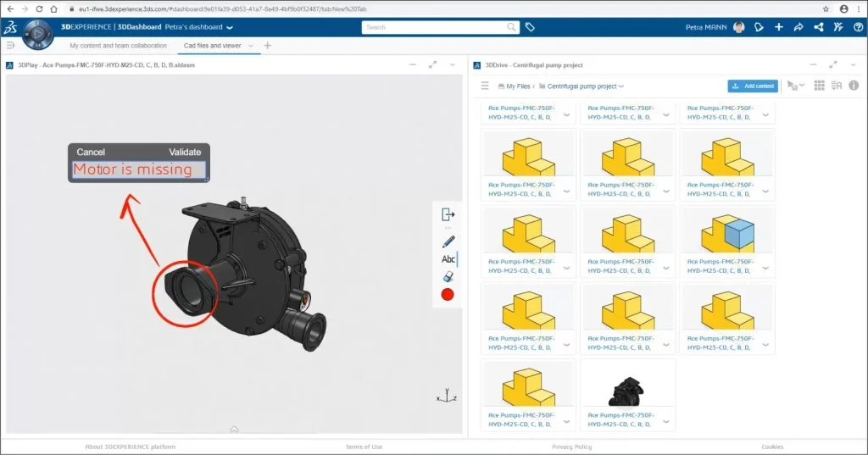Open the help question mark icon
This screenshot has width=868, height=455.
click(857, 27)
